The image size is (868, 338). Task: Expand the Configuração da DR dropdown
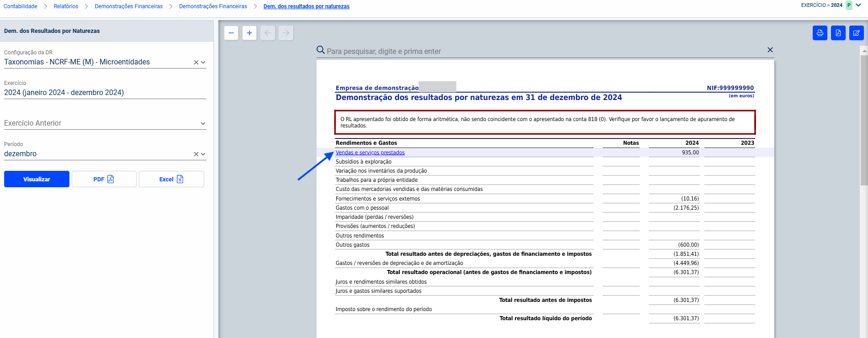click(x=203, y=63)
